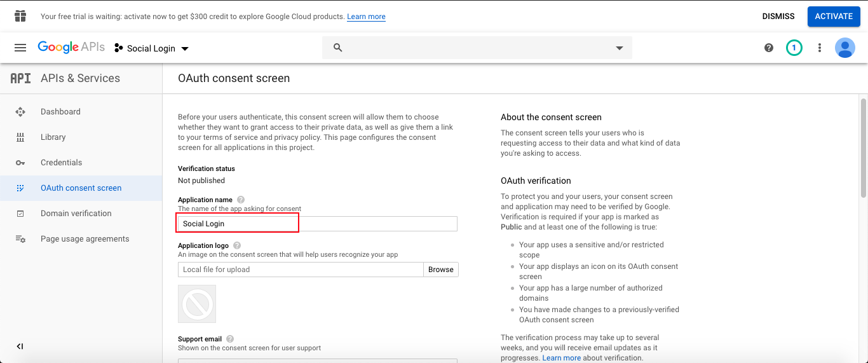Click help icon beside Support email
This screenshot has height=363, width=868.
point(230,339)
